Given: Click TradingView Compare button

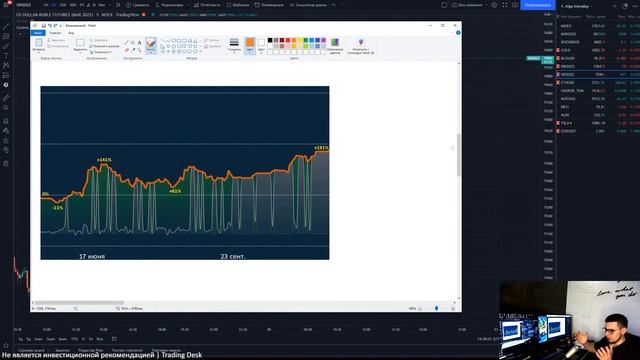Looking at the screenshot, I should click(x=137, y=5).
